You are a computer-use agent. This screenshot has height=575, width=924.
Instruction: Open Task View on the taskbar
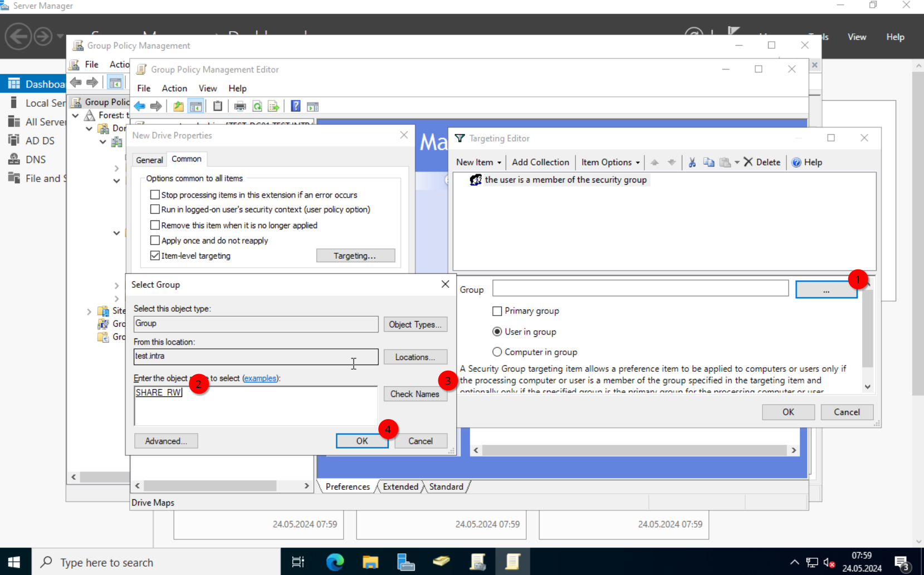click(299, 562)
